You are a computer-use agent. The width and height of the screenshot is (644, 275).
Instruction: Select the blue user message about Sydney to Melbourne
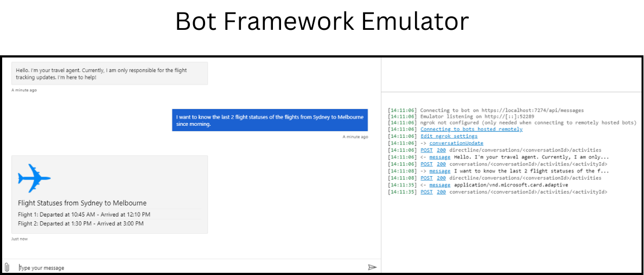270,120
